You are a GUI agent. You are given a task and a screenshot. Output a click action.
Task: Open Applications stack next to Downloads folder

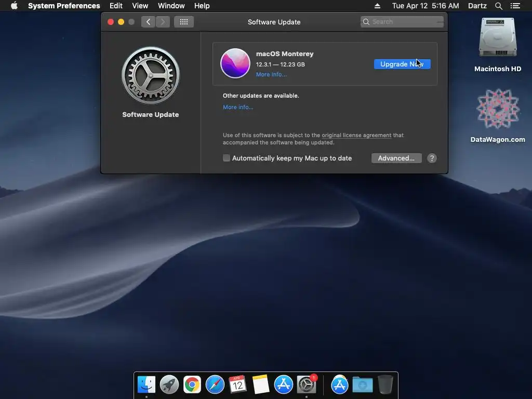pyautogui.click(x=339, y=384)
